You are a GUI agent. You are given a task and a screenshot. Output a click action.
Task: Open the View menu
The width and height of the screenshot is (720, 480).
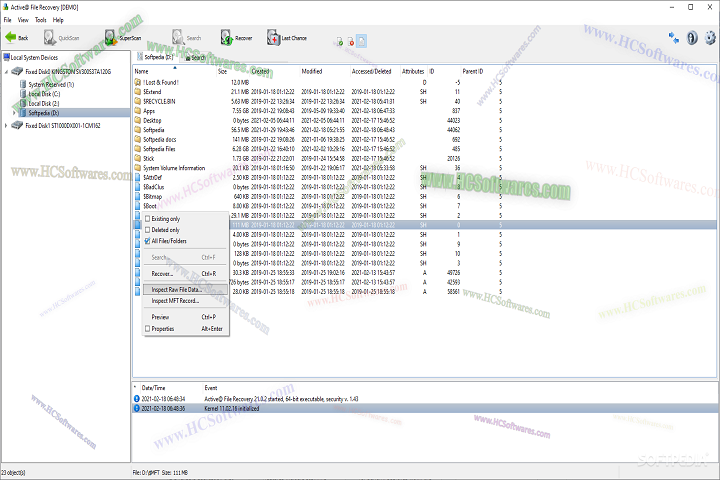tap(23, 20)
